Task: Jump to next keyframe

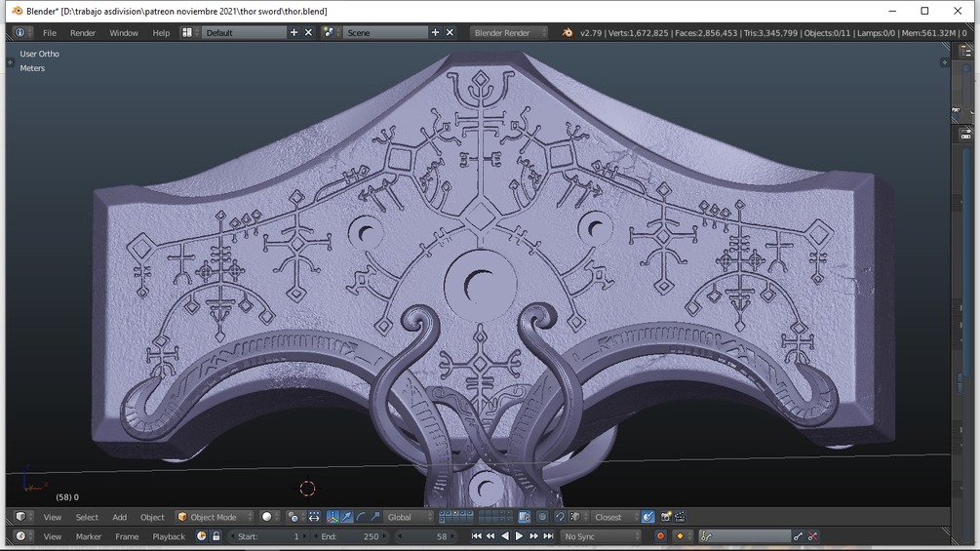Action: tap(533, 536)
